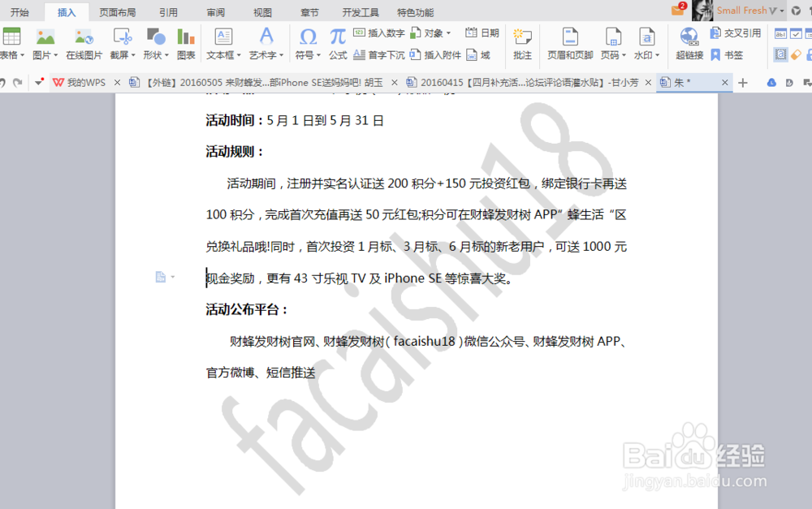
Task: Click the eraser reset form icon
Action: coord(796,54)
